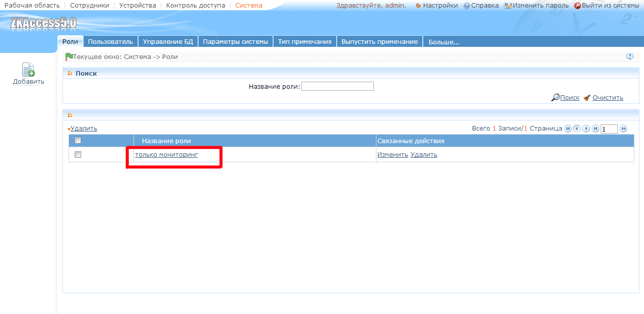Toggle the select-all checkbox in table header
The image size is (644, 314).
(78, 141)
